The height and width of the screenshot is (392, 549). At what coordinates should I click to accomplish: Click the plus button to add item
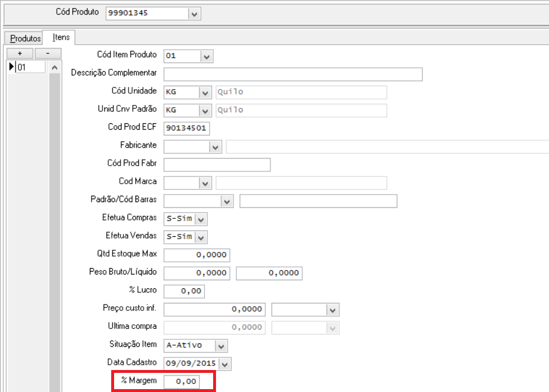tap(19, 53)
